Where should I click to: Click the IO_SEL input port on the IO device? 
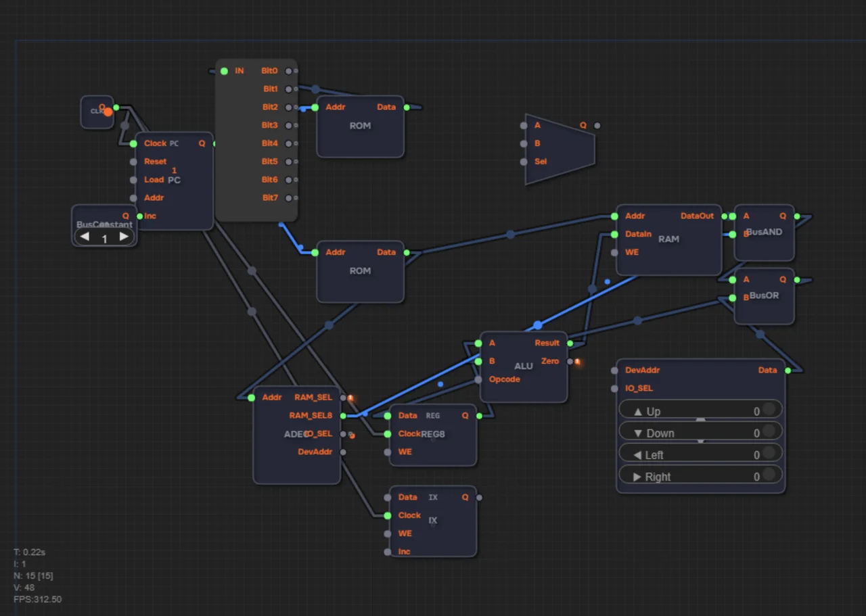click(614, 389)
